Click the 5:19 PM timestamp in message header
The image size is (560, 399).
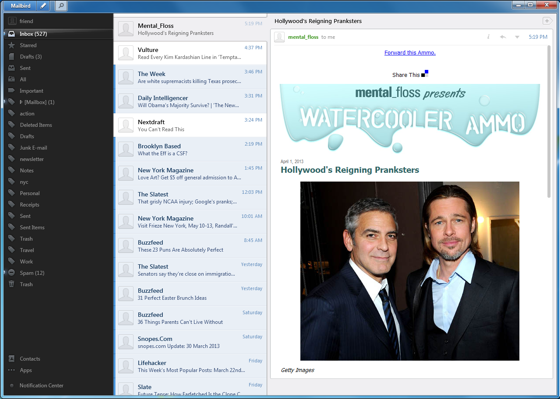pyautogui.click(x=538, y=37)
